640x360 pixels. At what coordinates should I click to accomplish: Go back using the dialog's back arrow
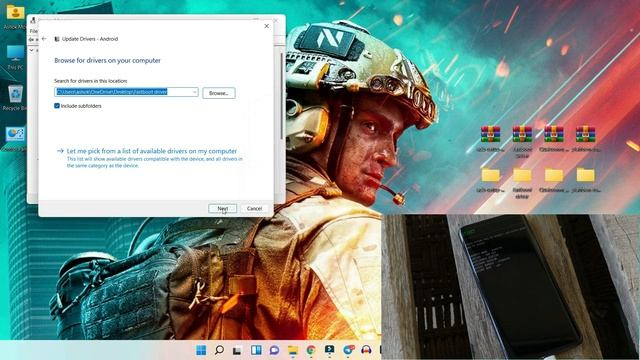point(44,39)
